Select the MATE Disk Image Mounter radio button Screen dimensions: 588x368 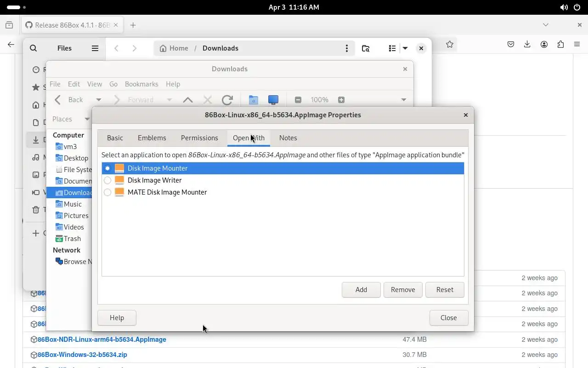pos(107,192)
